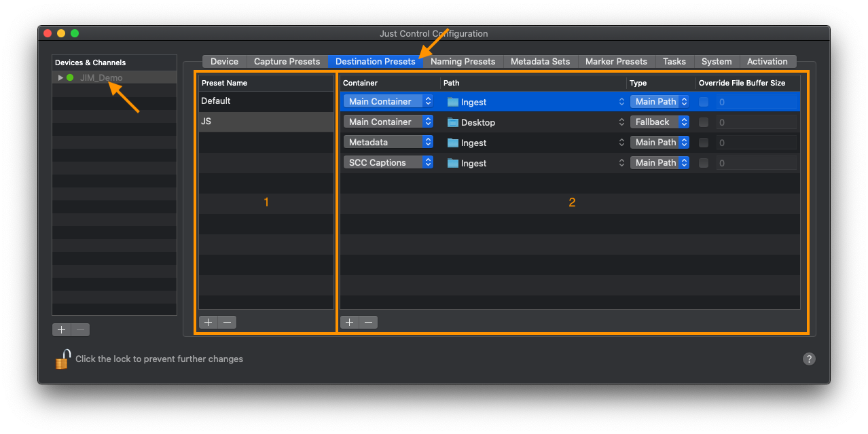
Task: Remove device using minus under Devices list
Action: tap(80, 329)
